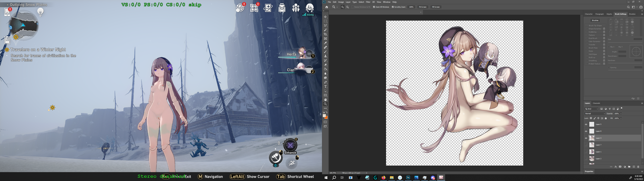The width and height of the screenshot is (644, 181).
Task: Switch the layer filtering toggle
Action: point(622,108)
